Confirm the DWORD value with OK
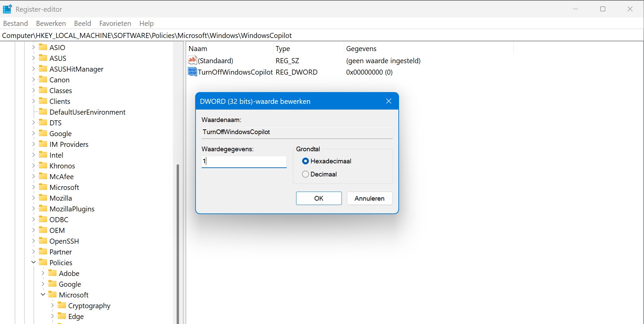644x324 pixels. (x=319, y=198)
